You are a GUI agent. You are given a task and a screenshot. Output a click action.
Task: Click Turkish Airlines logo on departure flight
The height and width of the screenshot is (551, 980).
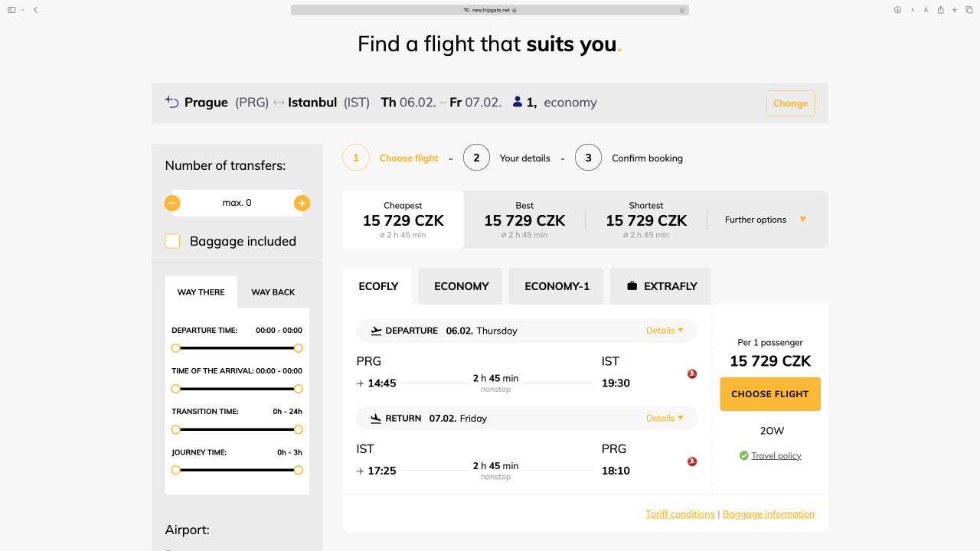[692, 374]
